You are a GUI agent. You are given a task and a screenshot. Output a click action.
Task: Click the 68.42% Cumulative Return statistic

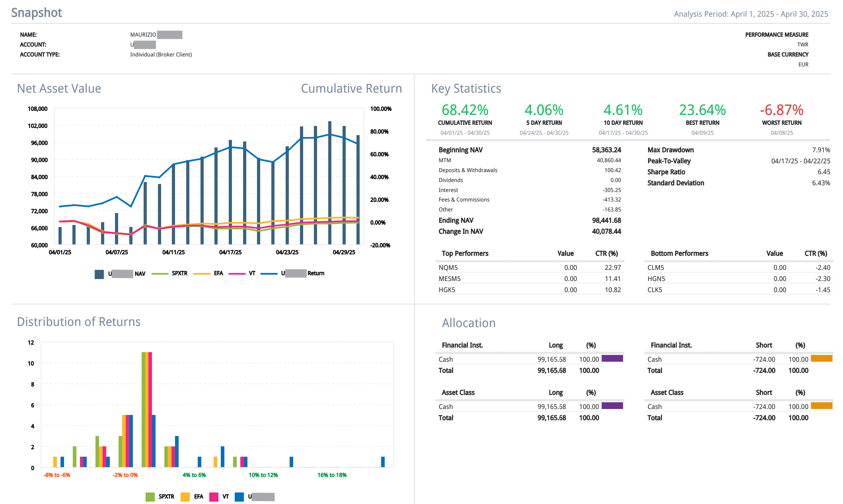(x=465, y=110)
